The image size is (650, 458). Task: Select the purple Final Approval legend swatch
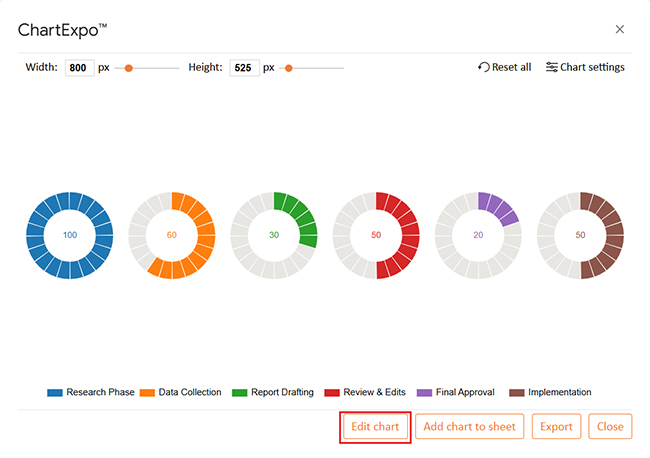(424, 393)
